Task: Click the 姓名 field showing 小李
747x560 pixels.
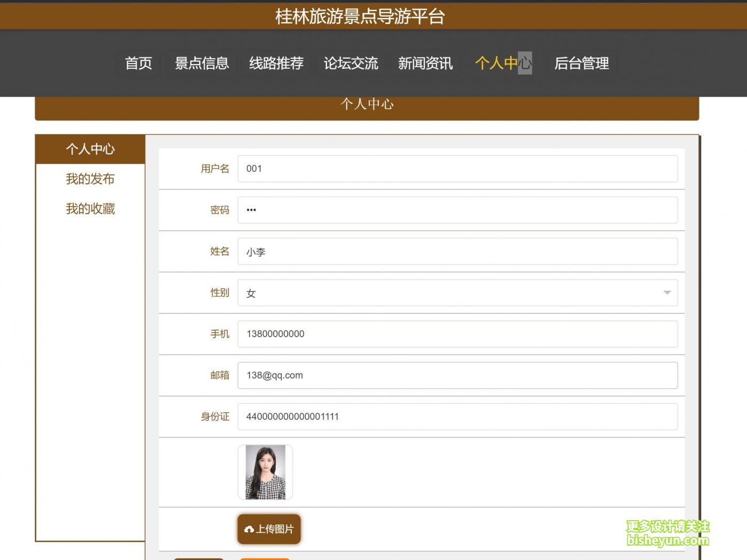Action: pyautogui.click(x=458, y=251)
